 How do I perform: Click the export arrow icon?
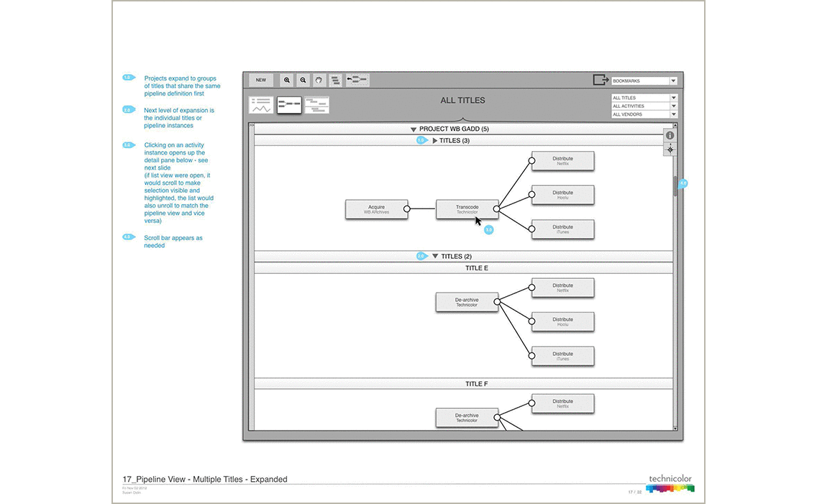[601, 81]
